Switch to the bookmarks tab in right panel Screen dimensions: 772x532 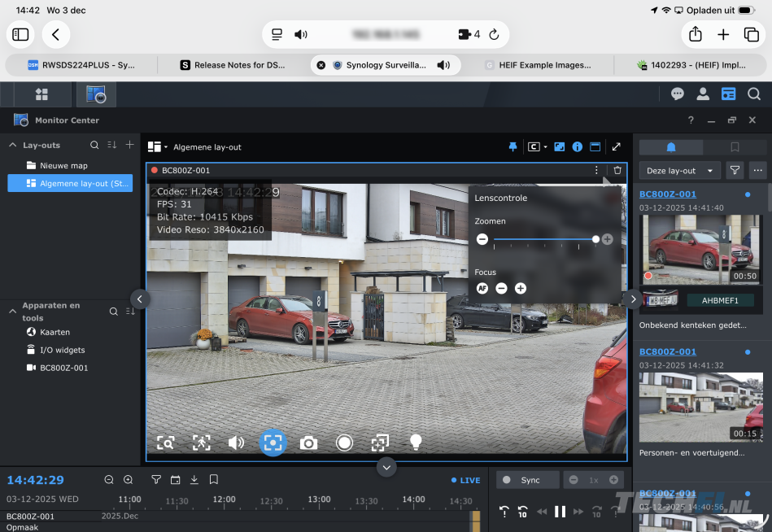tap(735, 147)
